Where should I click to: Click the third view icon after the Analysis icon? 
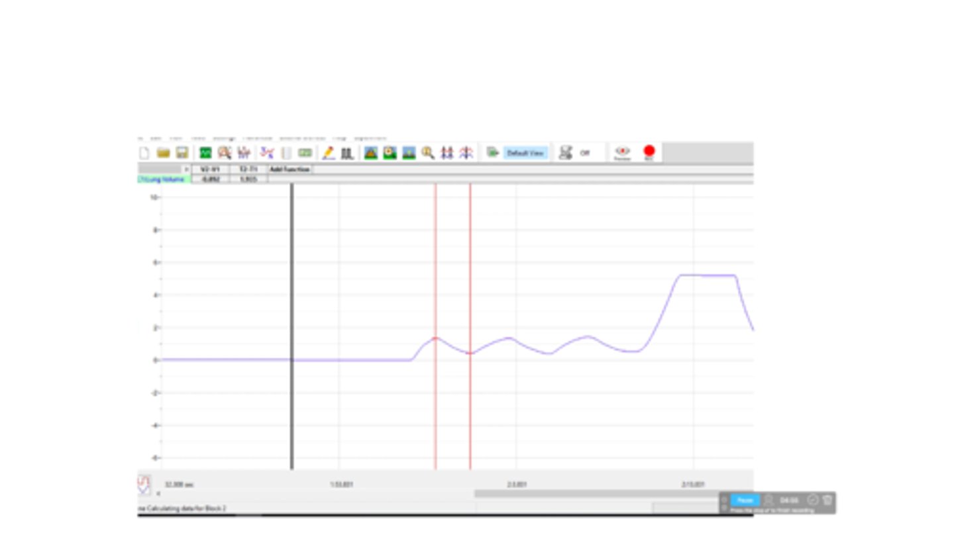244,153
